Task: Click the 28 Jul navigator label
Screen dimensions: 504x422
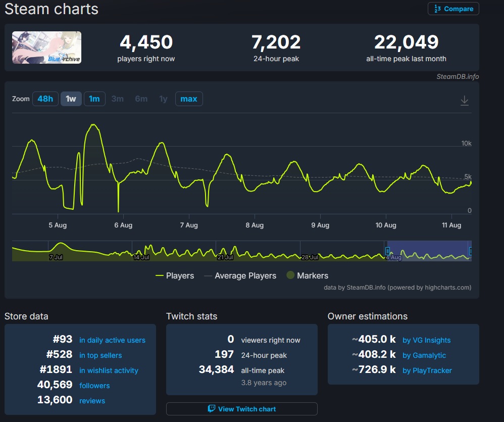Action: tap(310, 257)
